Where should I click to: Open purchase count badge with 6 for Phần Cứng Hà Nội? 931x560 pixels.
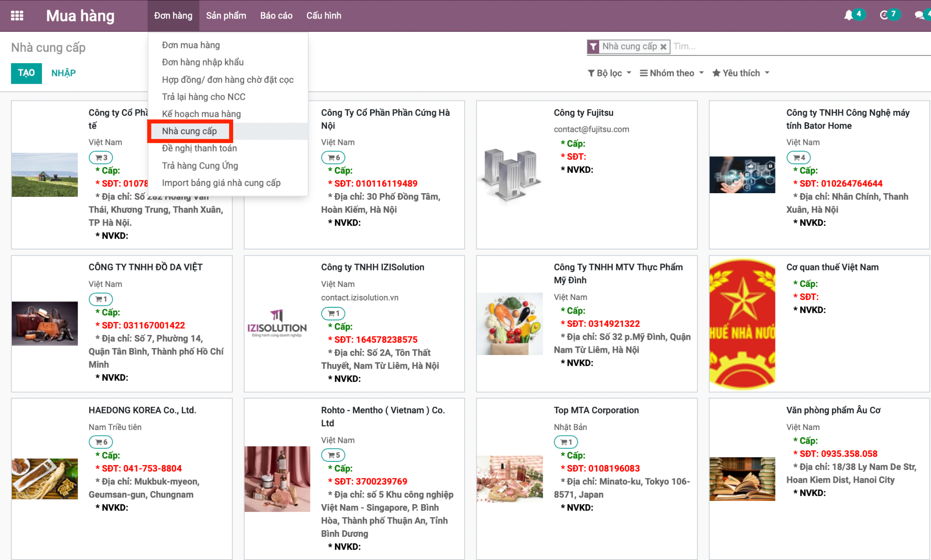point(333,157)
